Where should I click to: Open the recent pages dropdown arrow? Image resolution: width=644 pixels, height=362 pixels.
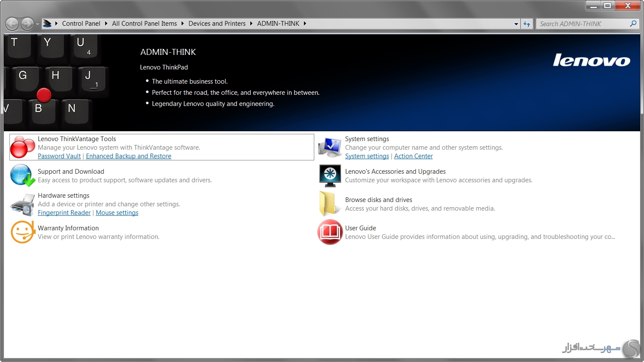click(37, 24)
